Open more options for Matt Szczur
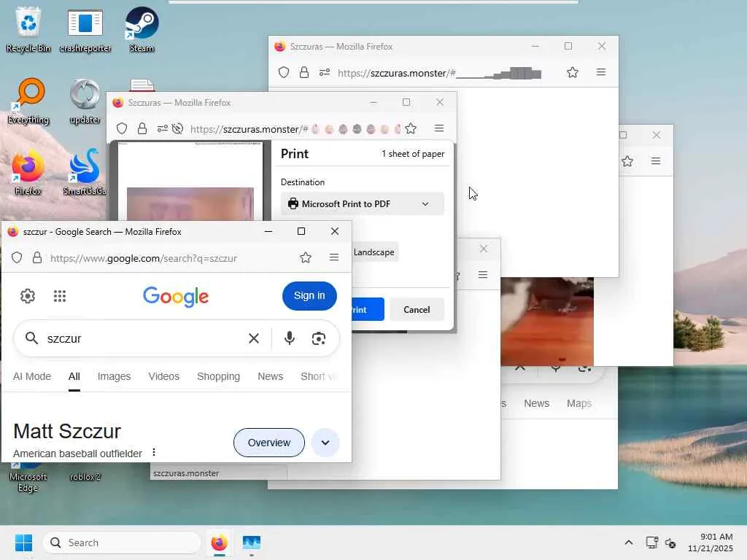747x560 pixels. [x=153, y=452]
